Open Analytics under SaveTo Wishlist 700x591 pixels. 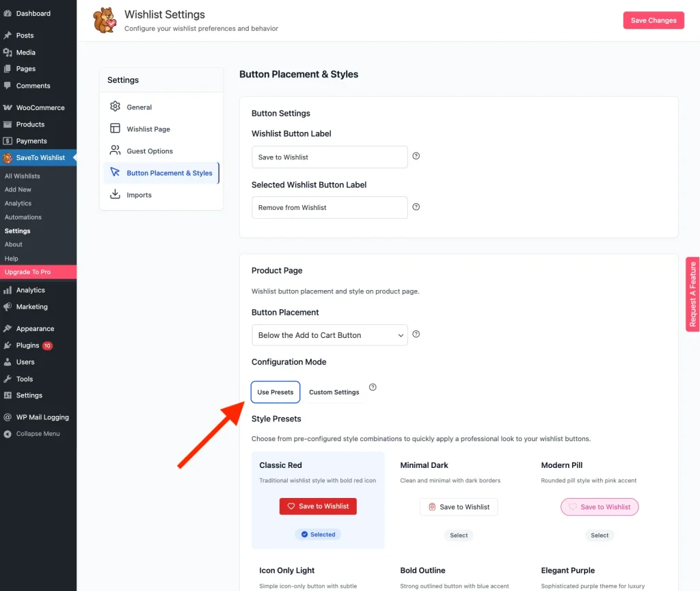pyautogui.click(x=18, y=203)
